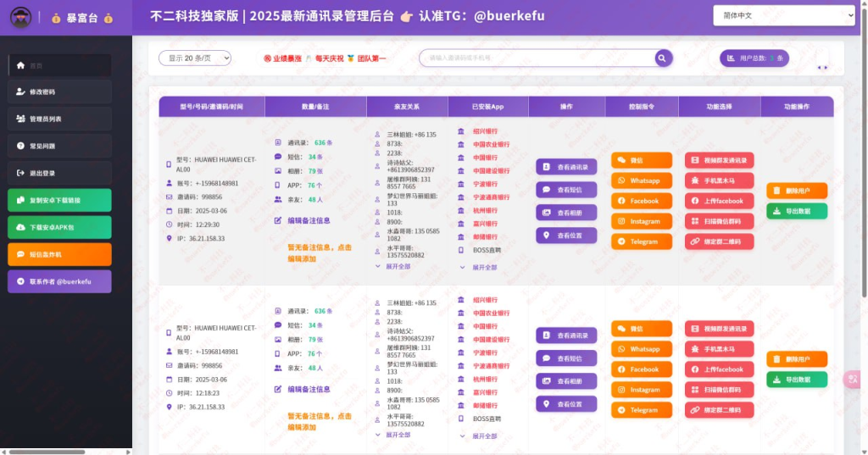Click 手机黑木马 in the 12:18:23 row
This screenshot has width=868, height=455.
click(719, 349)
